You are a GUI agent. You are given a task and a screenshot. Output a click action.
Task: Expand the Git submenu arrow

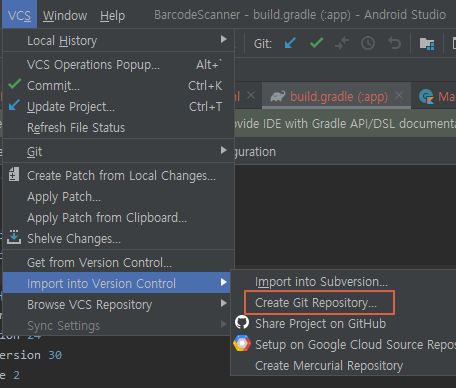point(224,150)
